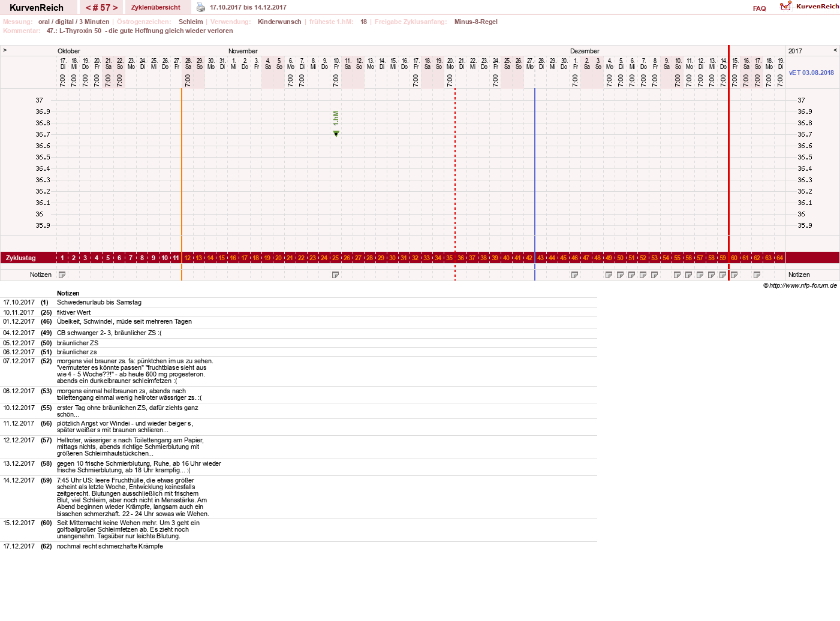Image resolution: width=840 pixels, height=621 pixels.
Task: Open note icon for cycle day 55
Action: pos(678,275)
